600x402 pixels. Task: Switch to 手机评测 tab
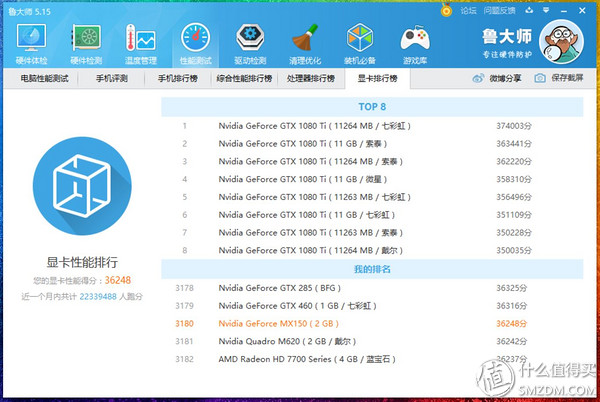coord(111,78)
